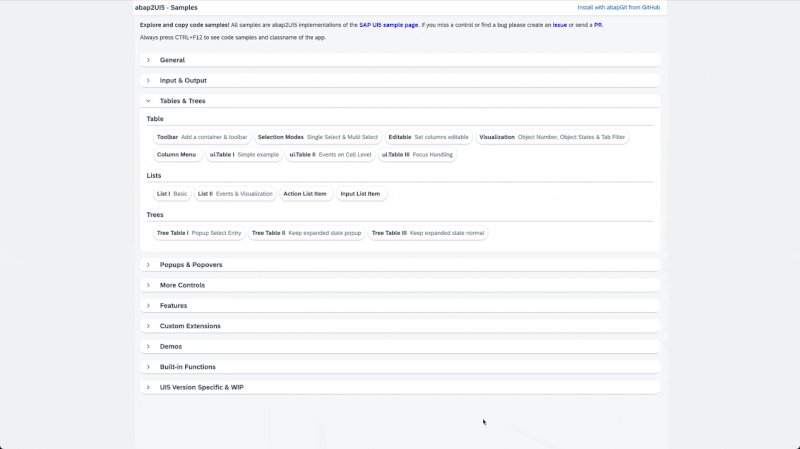Open List II Events & Visualization sample

point(235,194)
